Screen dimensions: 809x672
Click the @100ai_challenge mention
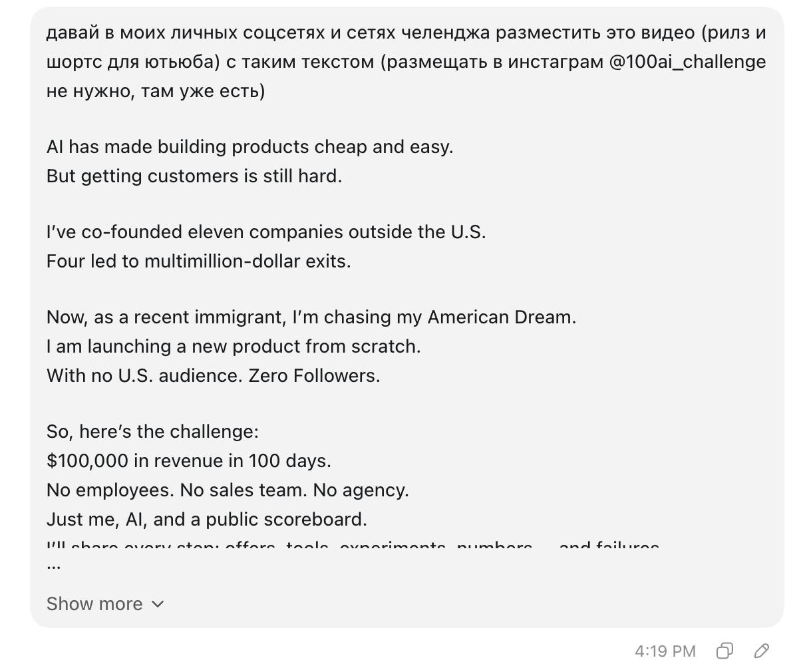point(687,62)
